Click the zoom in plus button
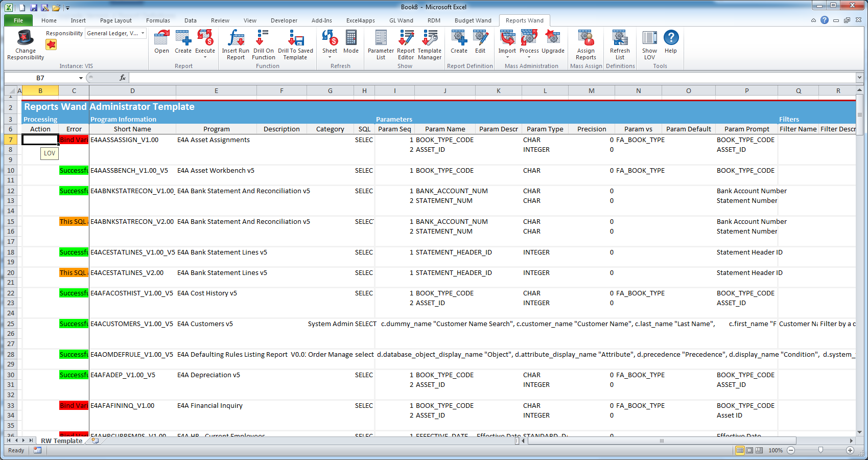The image size is (868, 460). tap(850, 450)
